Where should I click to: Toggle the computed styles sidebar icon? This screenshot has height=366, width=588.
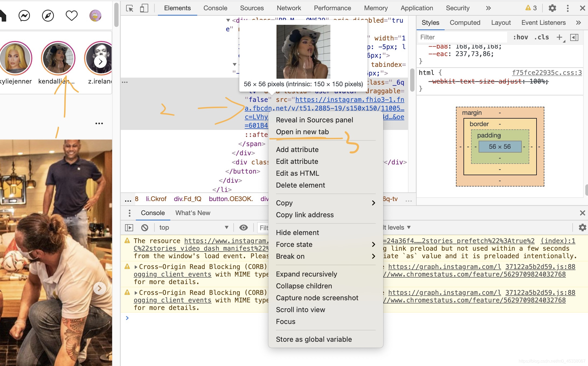tap(574, 37)
